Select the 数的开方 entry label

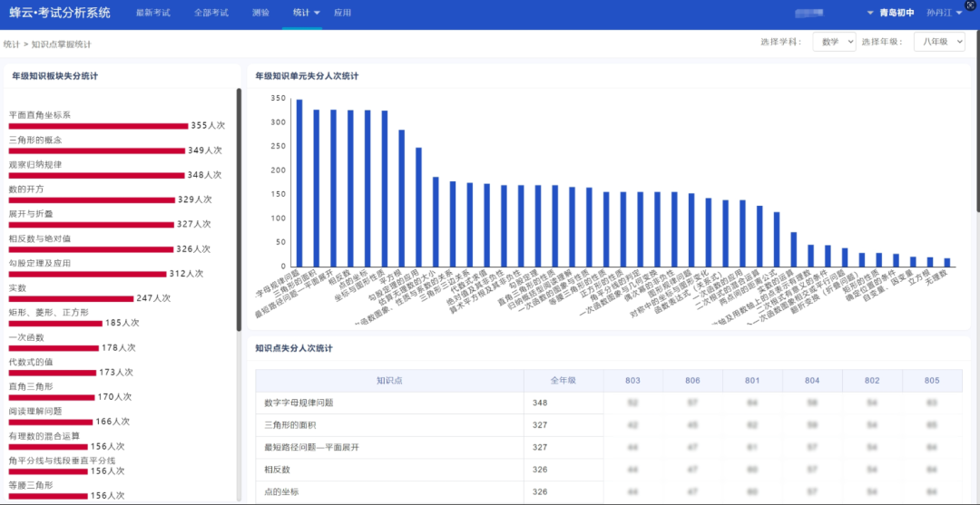pos(26,189)
